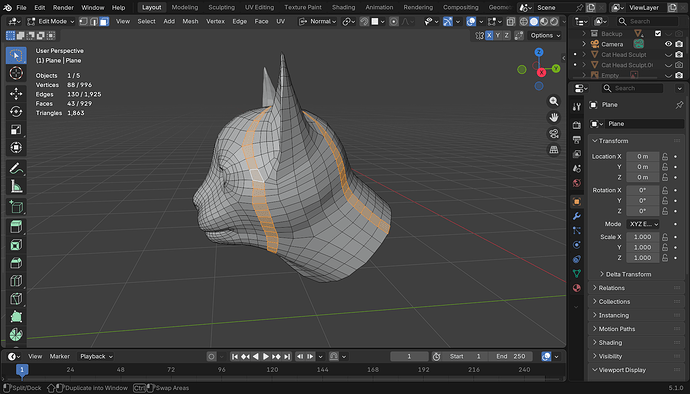This screenshot has width=690, height=394.
Task: Open the Particles properties tab
Action: point(576,230)
